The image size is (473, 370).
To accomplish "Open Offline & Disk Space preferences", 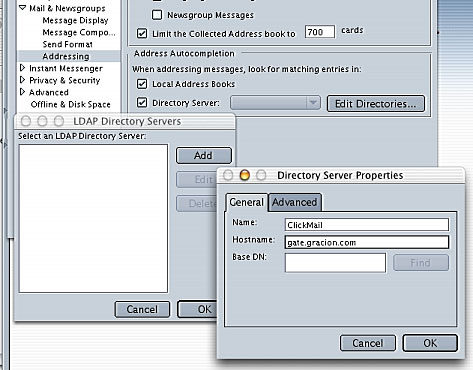I will 70,104.
